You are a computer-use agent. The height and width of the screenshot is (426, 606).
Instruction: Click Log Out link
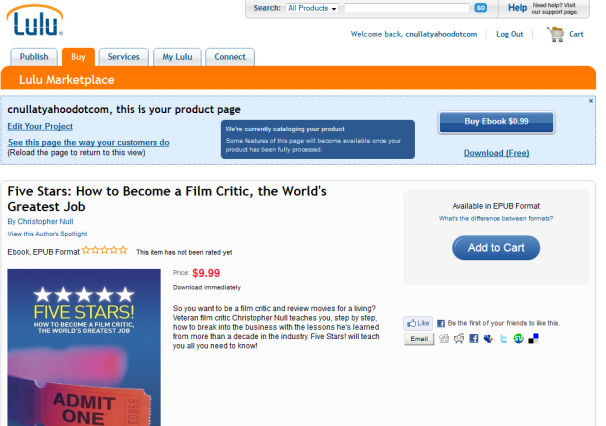pyautogui.click(x=509, y=34)
